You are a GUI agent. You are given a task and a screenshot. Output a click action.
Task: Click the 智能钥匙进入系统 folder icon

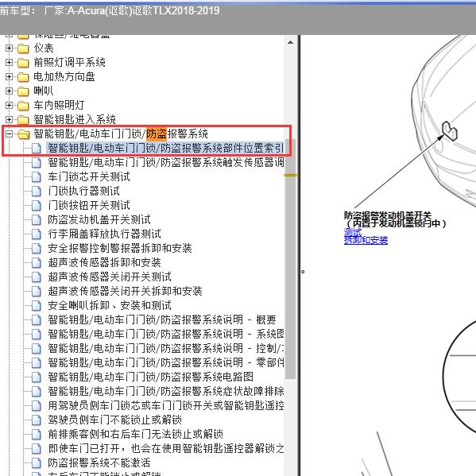[23, 120]
